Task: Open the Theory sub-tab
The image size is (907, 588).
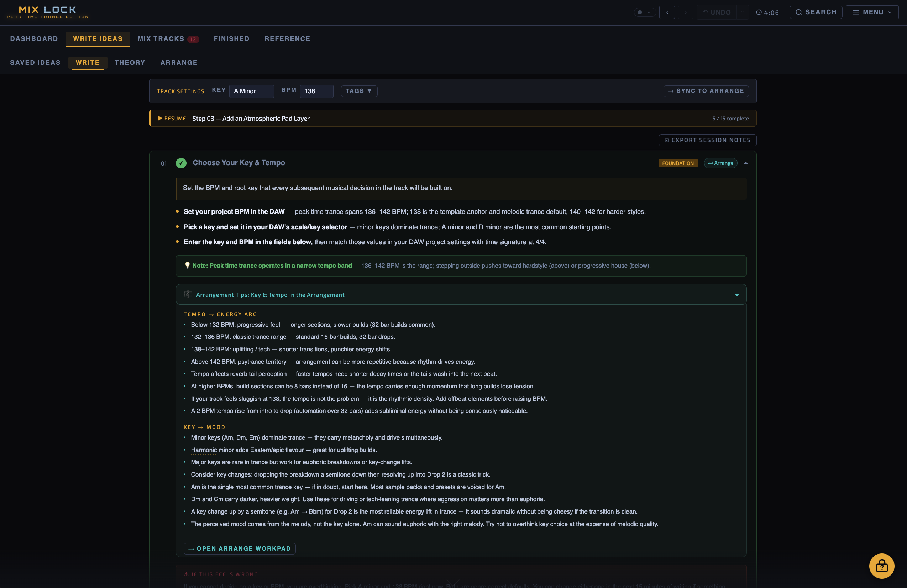Action: pyautogui.click(x=130, y=63)
